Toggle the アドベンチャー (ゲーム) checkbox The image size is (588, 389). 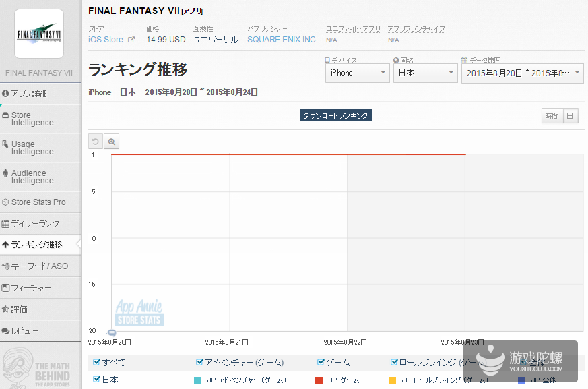[x=199, y=363]
